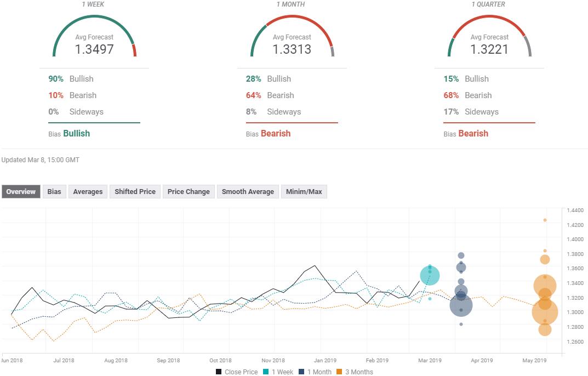Image resolution: width=588 pixels, height=376 pixels.
Task: Toggle Close Price legend swatch
Action: (219, 372)
